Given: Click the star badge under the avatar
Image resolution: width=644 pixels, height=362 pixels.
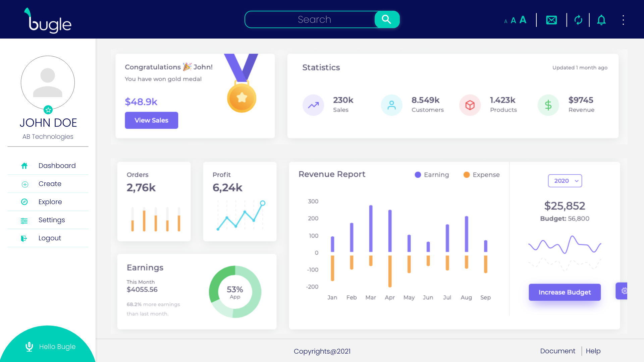Looking at the screenshot, I should [x=48, y=110].
